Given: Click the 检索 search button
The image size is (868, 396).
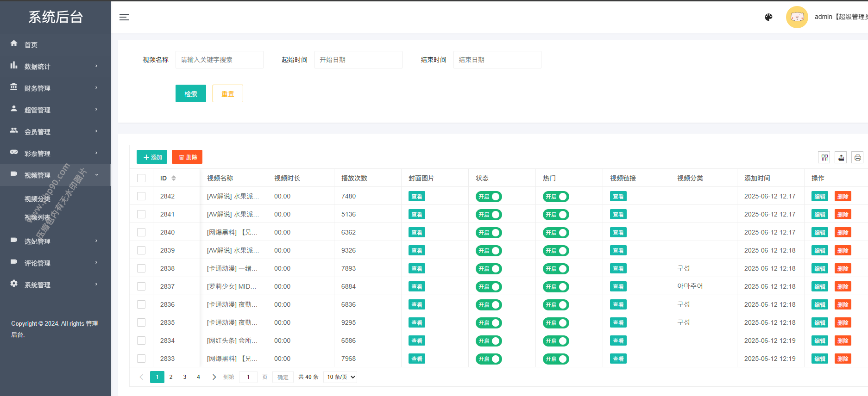Looking at the screenshot, I should 191,94.
